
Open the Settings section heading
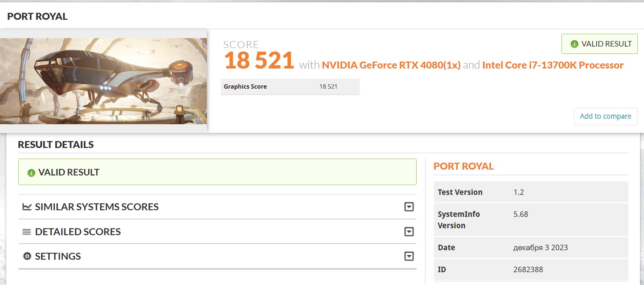pyautogui.click(x=58, y=256)
